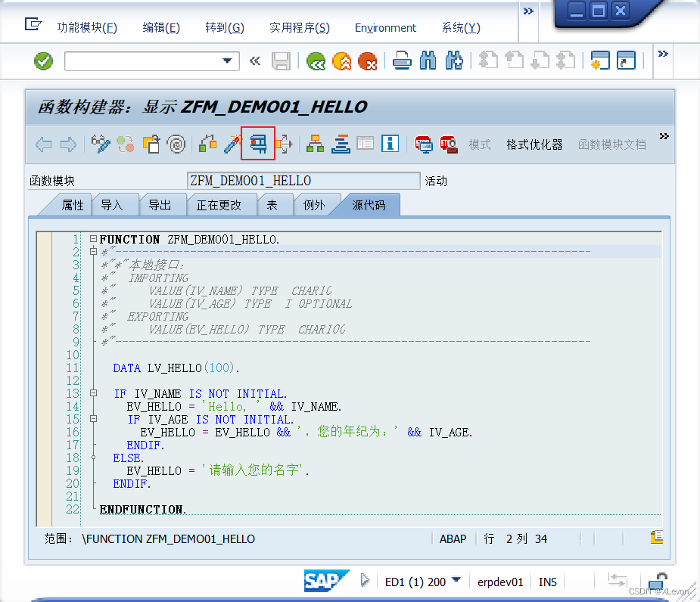700x602 pixels.
Task: Expand menu bar overflow chevron
Action: [x=528, y=11]
